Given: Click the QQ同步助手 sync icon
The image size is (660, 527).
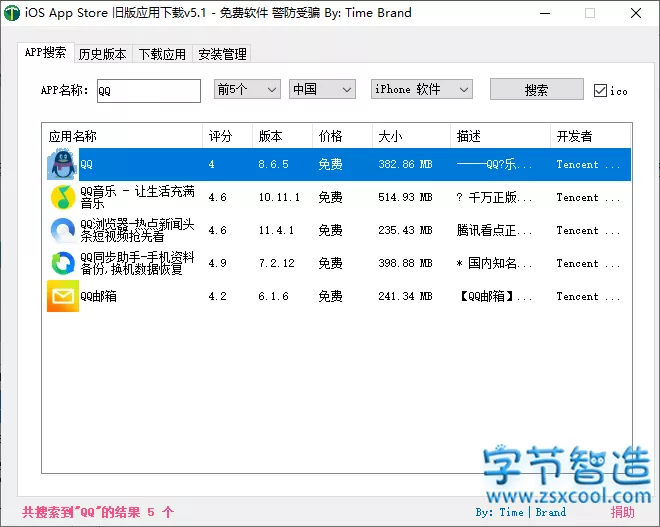Looking at the screenshot, I should click(x=63, y=263).
